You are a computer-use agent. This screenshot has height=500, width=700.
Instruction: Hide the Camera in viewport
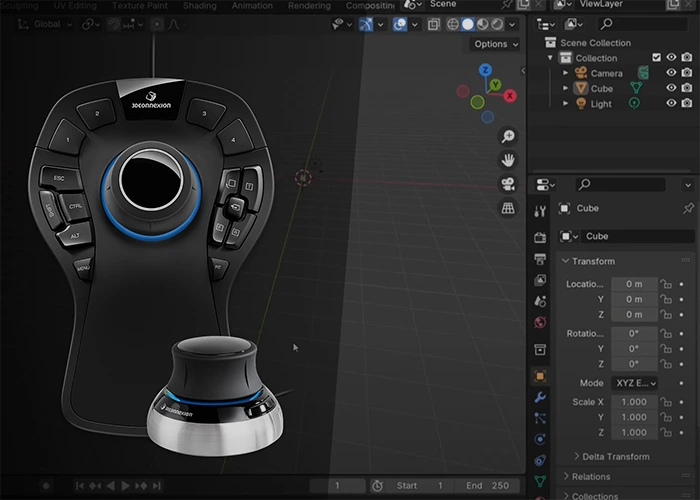coord(672,73)
